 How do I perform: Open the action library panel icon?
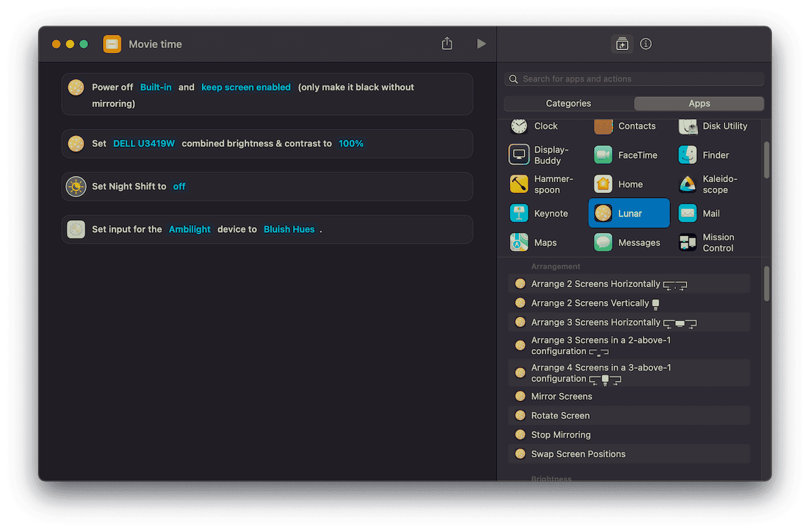(622, 44)
